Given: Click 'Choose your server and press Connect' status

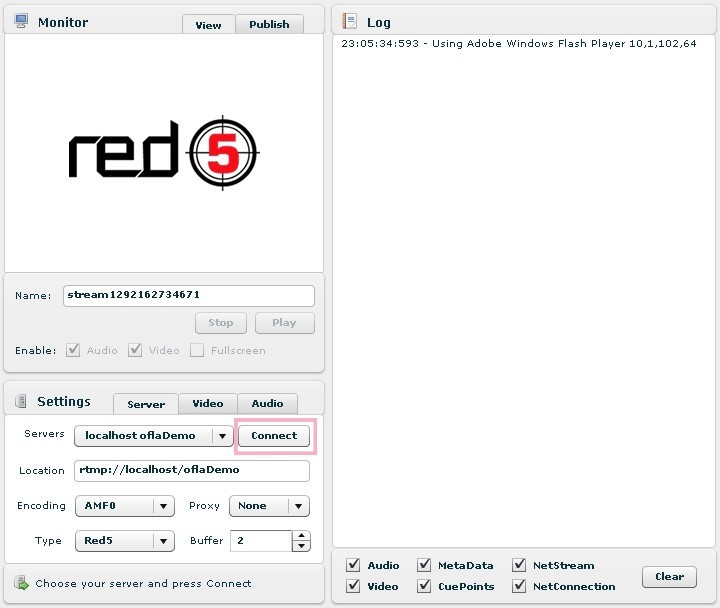Looking at the screenshot, I should tap(143, 584).
